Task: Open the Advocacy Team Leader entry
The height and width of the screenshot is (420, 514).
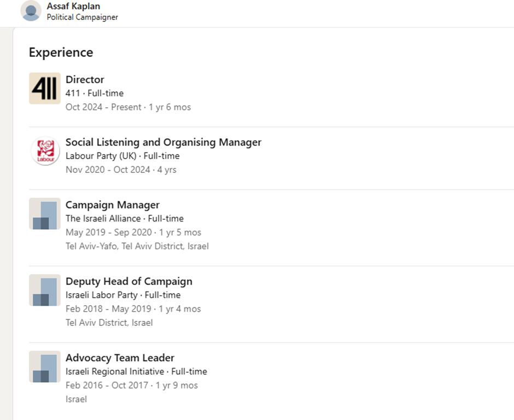Action: (120, 358)
